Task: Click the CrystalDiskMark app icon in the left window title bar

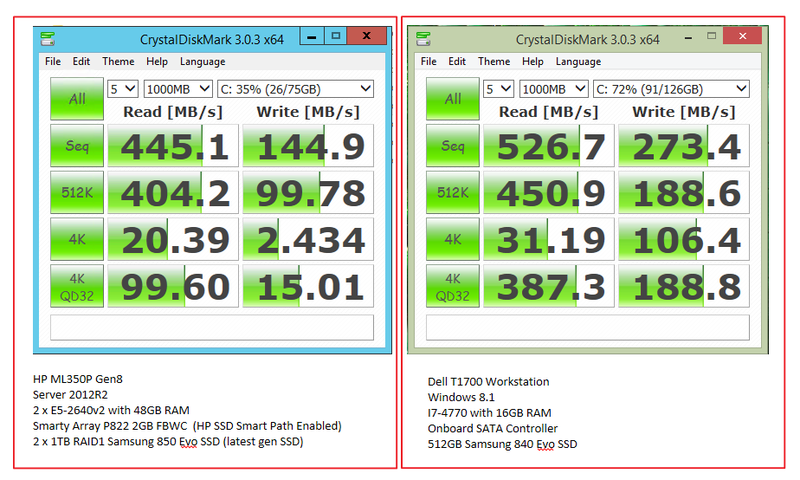Action: (x=47, y=39)
